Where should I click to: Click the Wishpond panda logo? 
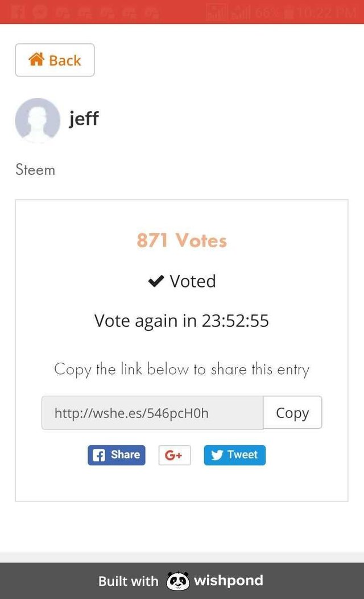[x=177, y=581]
